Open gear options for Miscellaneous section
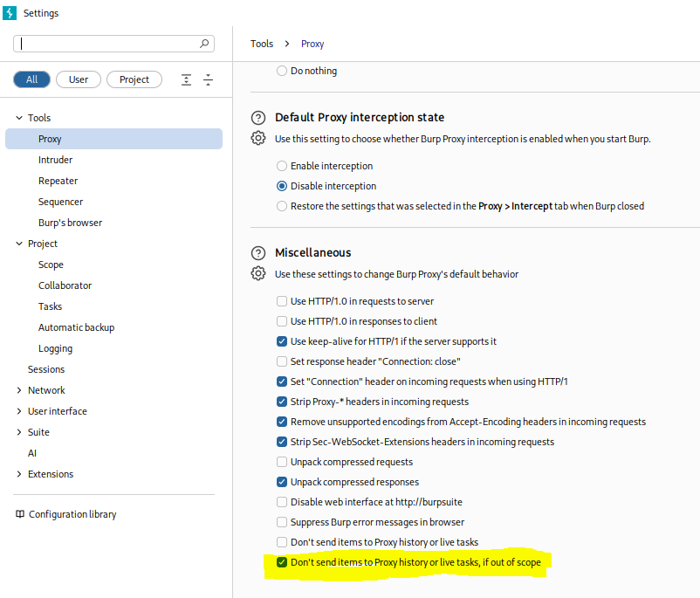The height and width of the screenshot is (598, 700). click(258, 274)
